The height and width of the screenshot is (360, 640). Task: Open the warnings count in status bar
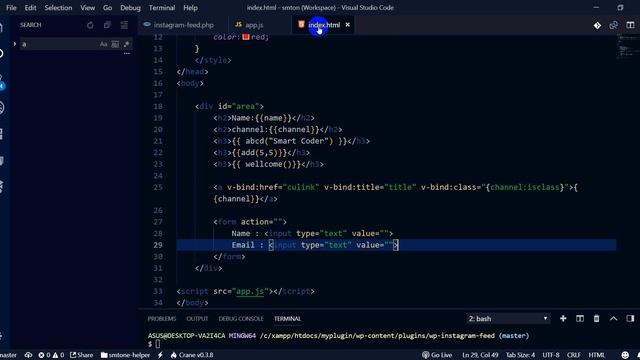pos(58,355)
